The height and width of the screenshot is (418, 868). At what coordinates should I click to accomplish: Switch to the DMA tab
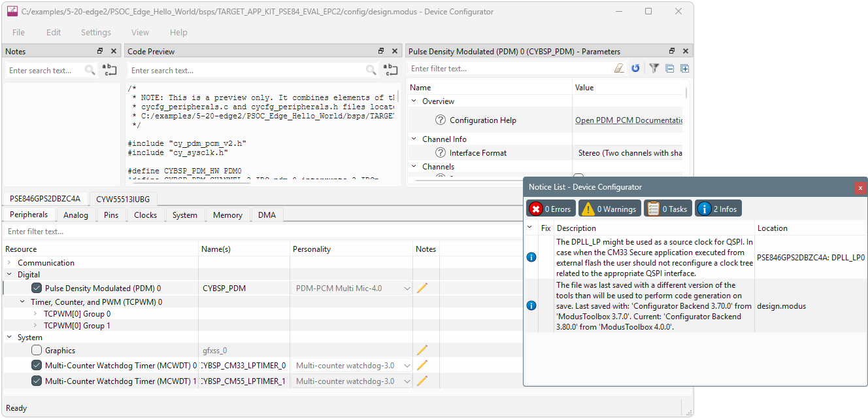point(267,215)
